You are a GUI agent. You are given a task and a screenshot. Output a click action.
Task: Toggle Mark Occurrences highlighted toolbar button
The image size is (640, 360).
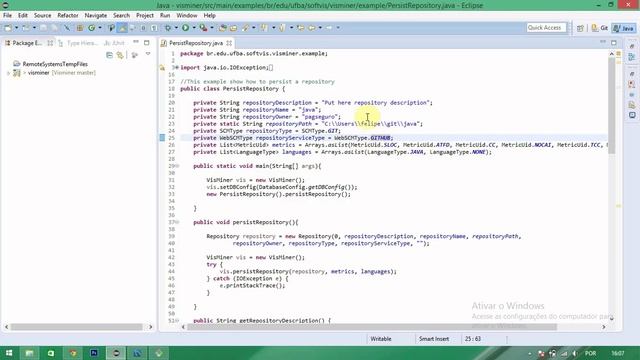(x=122, y=28)
